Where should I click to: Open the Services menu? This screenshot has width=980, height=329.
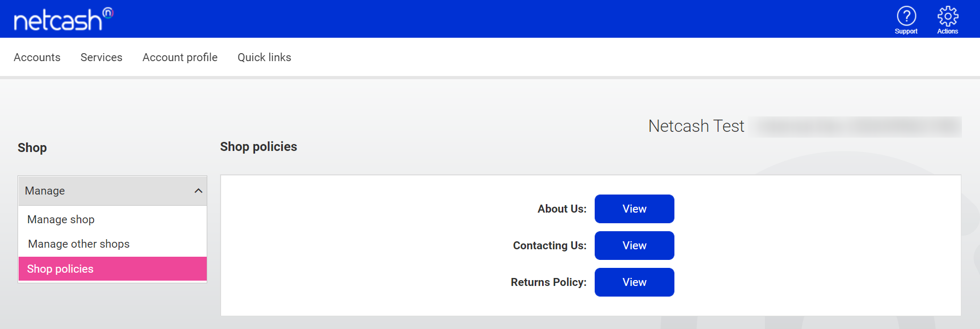102,57
